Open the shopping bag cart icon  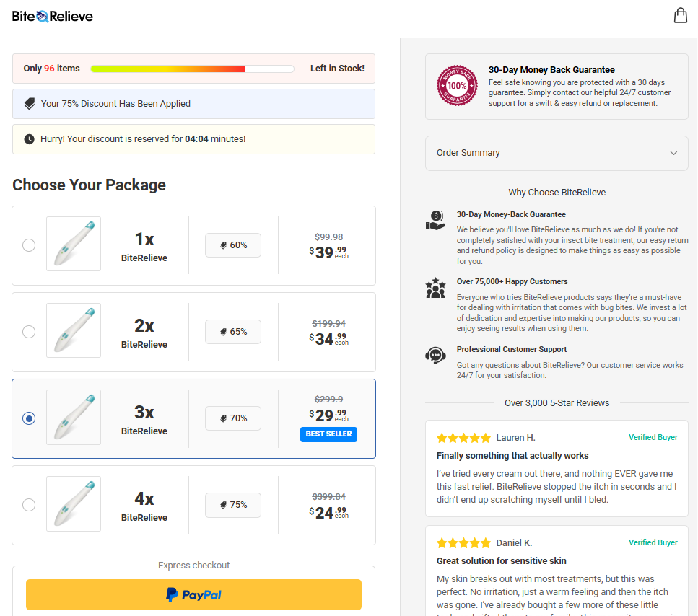pyautogui.click(x=680, y=16)
